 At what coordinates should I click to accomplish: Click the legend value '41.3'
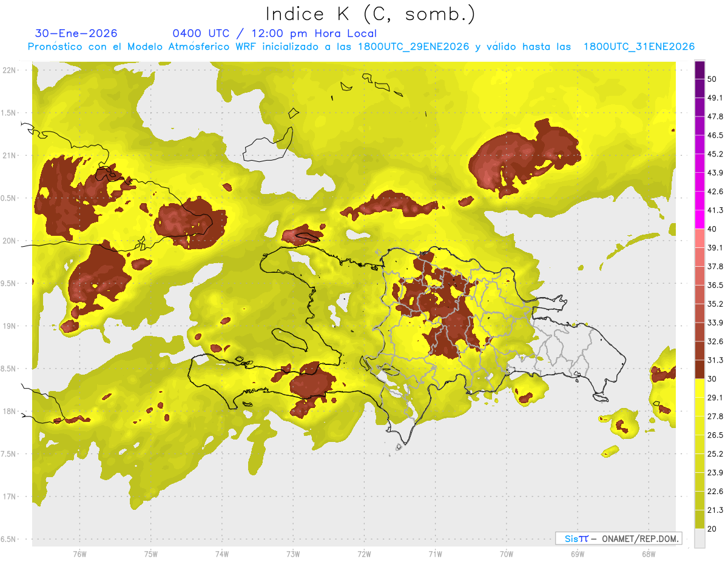tap(715, 210)
